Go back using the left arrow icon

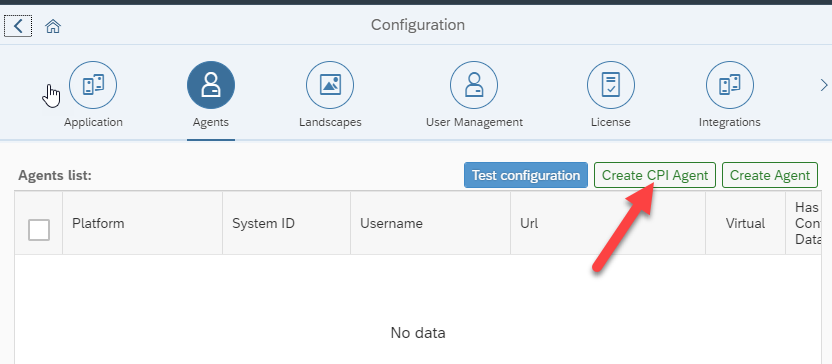click(18, 26)
